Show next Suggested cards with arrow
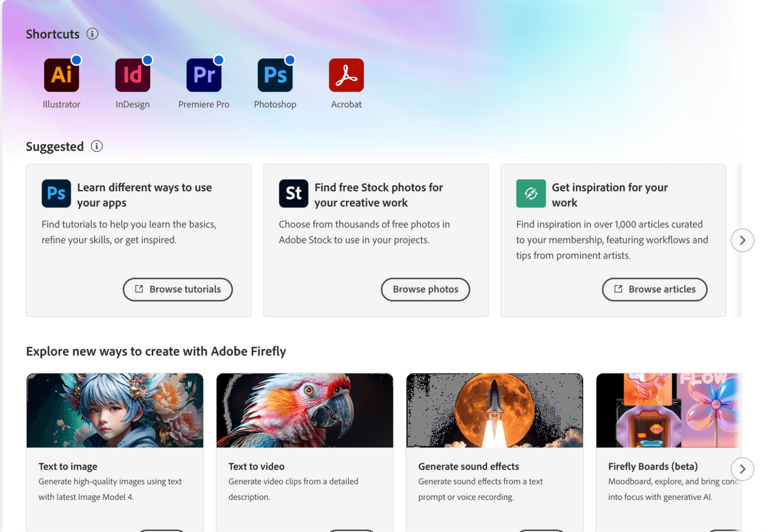This screenshot has height=532, width=767. coord(742,240)
